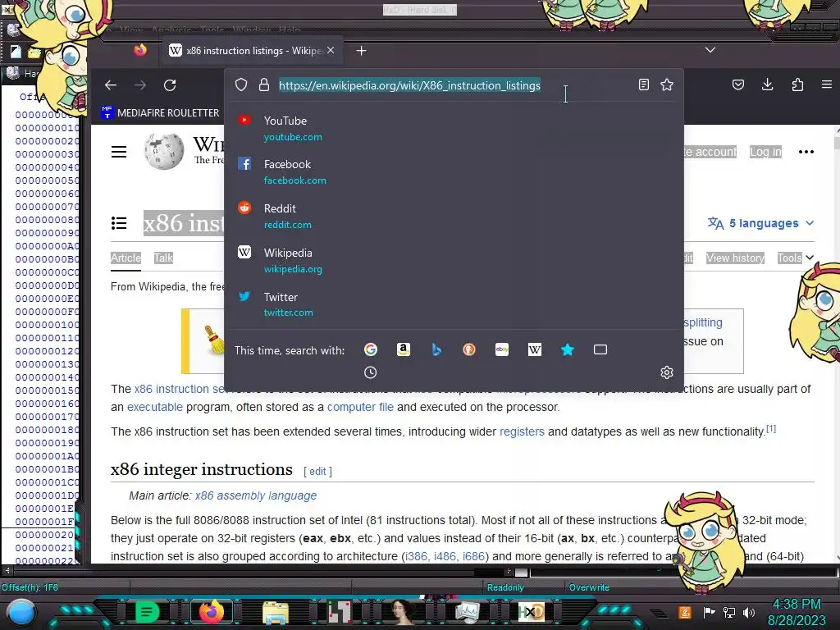Follow the computer file link
The height and width of the screenshot is (630, 840).
coord(360,407)
